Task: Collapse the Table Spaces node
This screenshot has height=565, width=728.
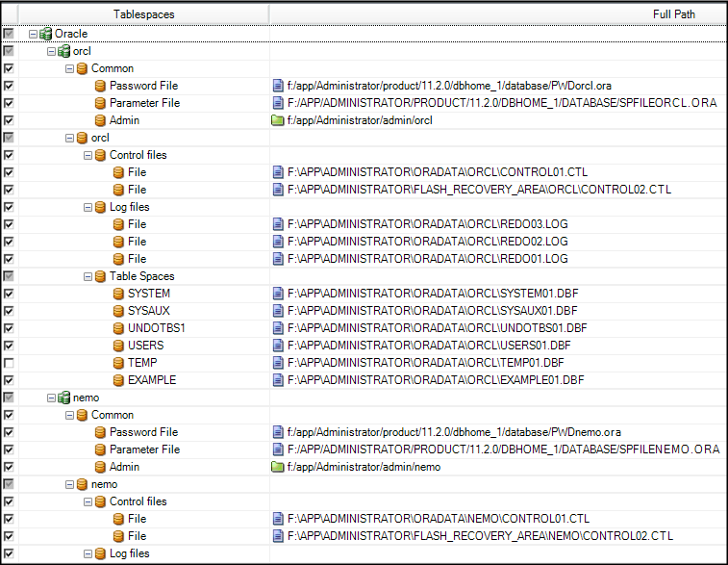Action: [88, 277]
